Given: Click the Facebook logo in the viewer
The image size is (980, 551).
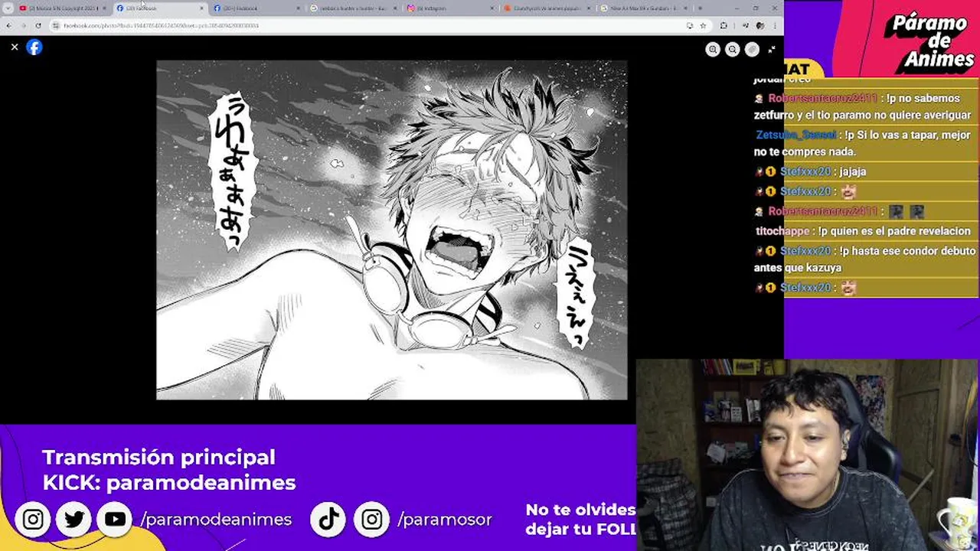Looking at the screenshot, I should [x=34, y=47].
